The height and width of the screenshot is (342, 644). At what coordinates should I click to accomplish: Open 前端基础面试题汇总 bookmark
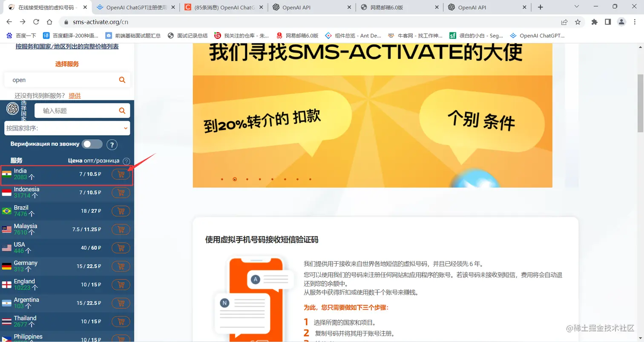coord(133,36)
